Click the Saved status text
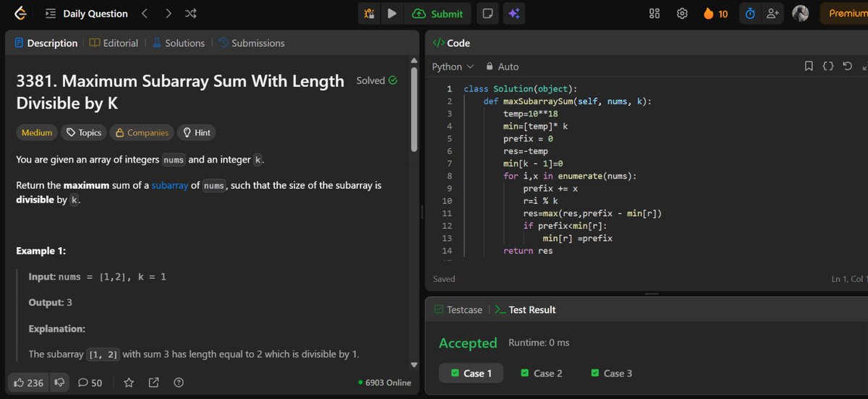This screenshot has height=399, width=868. click(x=444, y=279)
